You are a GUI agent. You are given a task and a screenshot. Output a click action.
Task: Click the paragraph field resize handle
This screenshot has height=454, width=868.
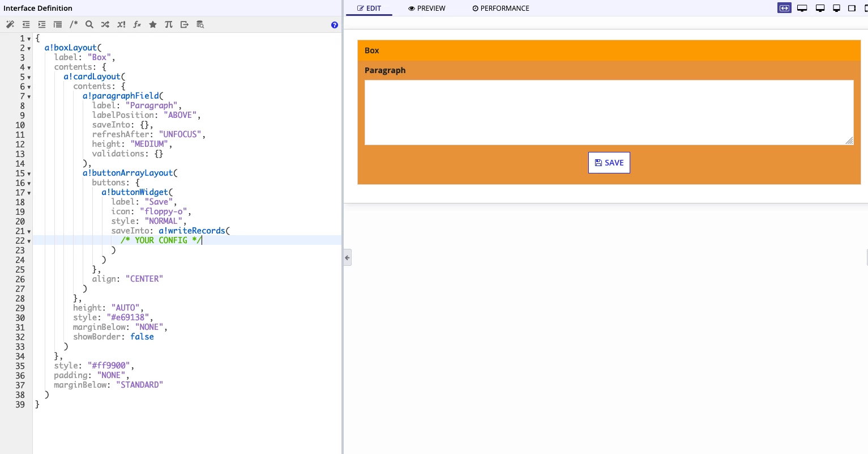coord(849,141)
